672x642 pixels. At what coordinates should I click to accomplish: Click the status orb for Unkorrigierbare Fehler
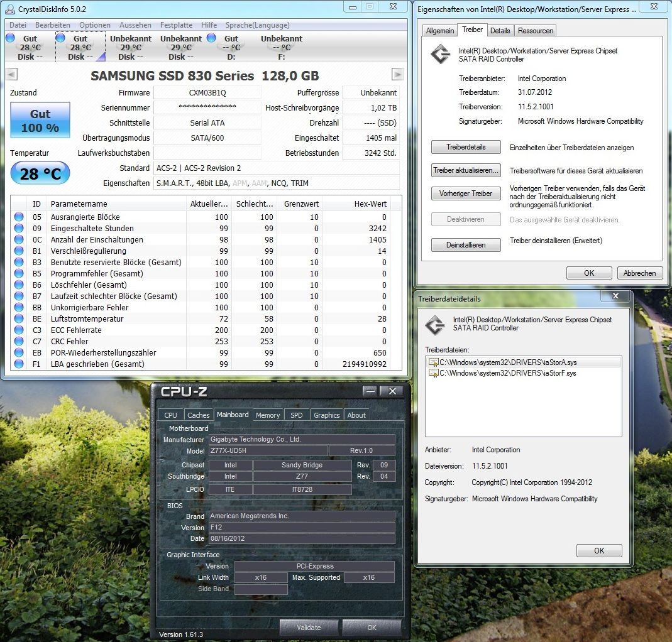coord(19,307)
